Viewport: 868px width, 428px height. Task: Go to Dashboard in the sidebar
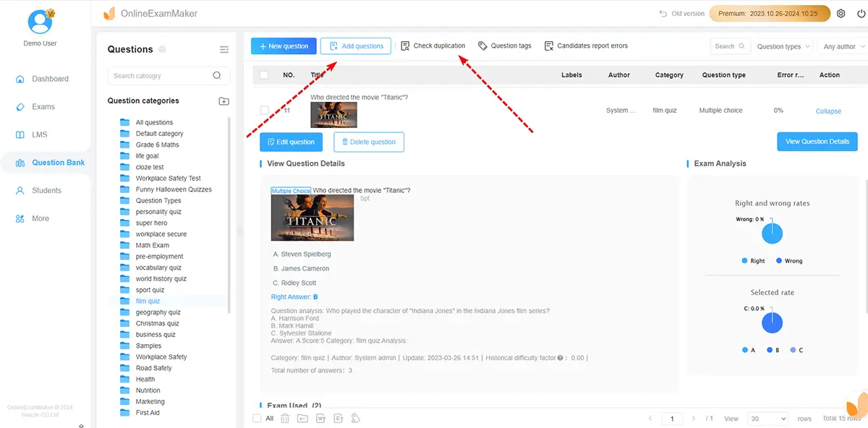click(50, 79)
